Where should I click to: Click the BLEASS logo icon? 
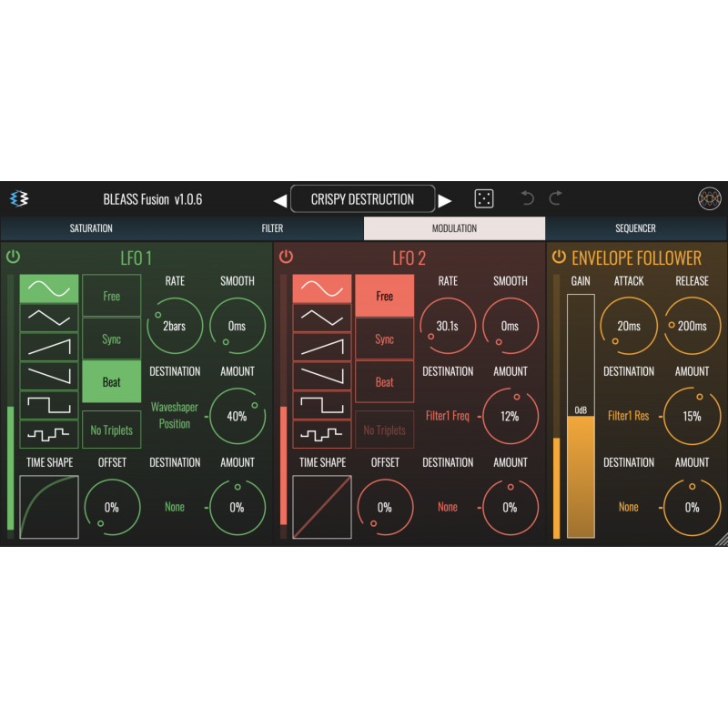[x=19, y=199]
